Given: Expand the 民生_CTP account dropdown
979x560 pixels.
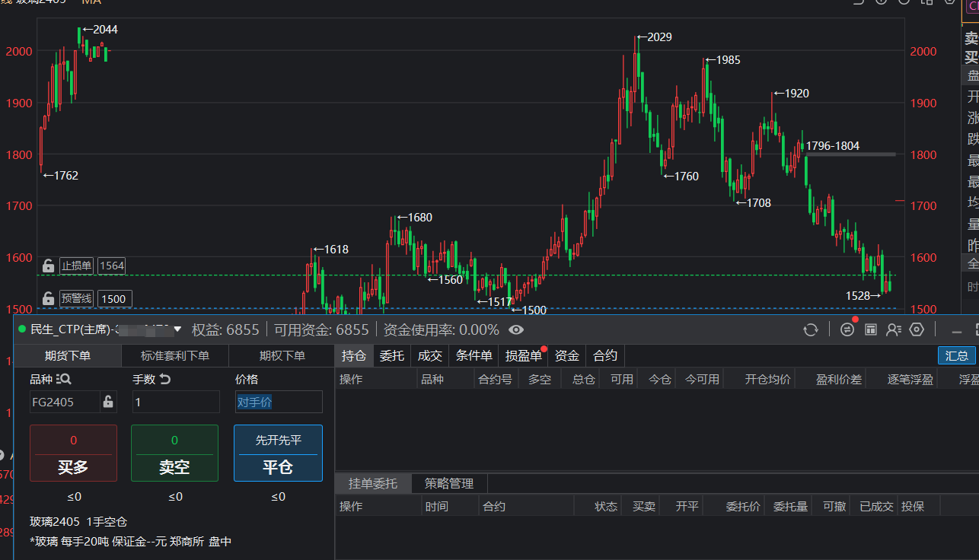Looking at the screenshot, I should tap(177, 329).
